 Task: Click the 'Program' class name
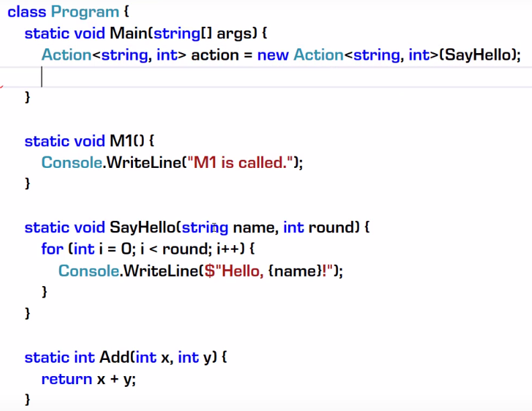click(x=85, y=12)
